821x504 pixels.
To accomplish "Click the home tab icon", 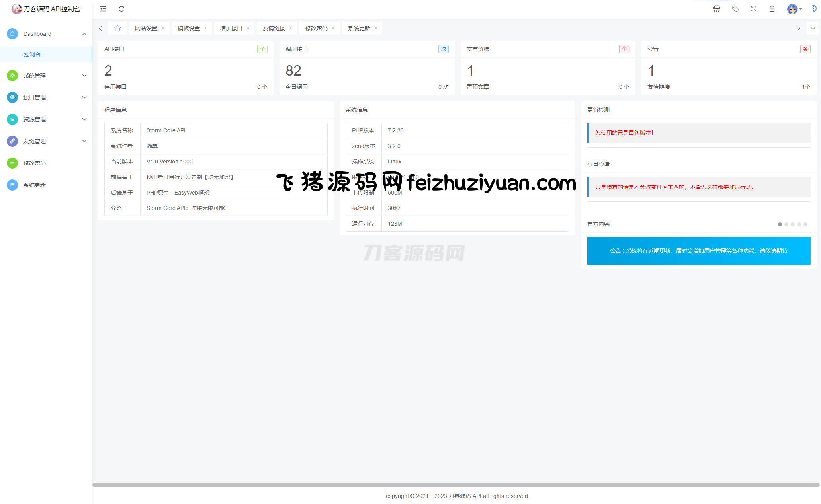I will click(117, 28).
